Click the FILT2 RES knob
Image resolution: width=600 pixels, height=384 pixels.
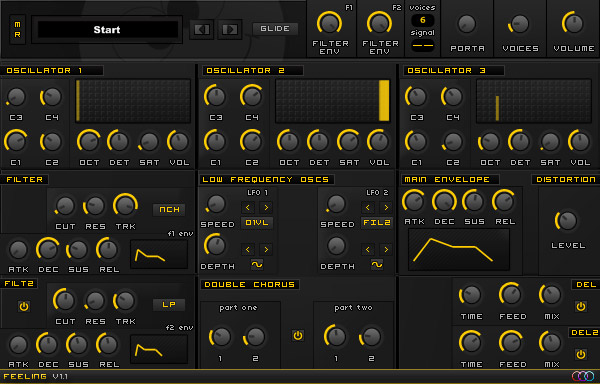pyautogui.click(x=95, y=301)
